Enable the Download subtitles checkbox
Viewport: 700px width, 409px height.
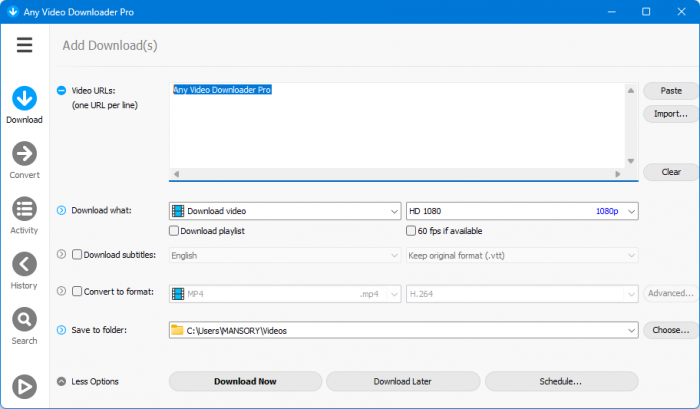[x=77, y=255]
